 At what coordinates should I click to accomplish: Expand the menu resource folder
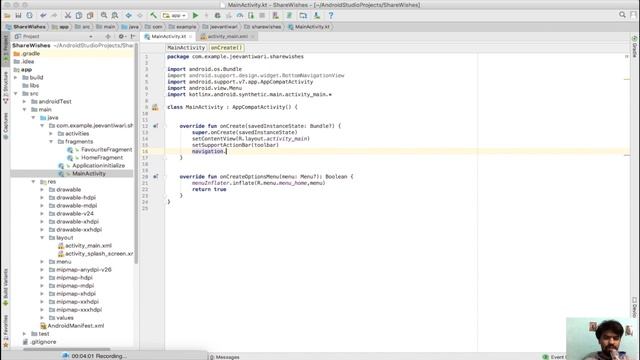tap(42, 262)
